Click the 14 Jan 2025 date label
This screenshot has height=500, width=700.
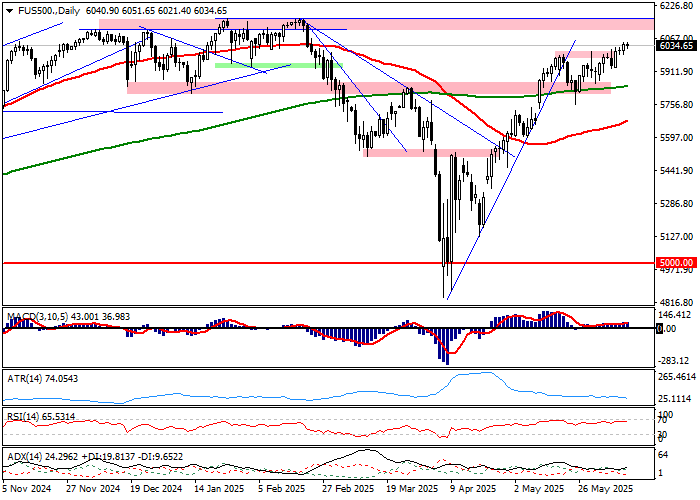pyautogui.click(x=220, y=489)
